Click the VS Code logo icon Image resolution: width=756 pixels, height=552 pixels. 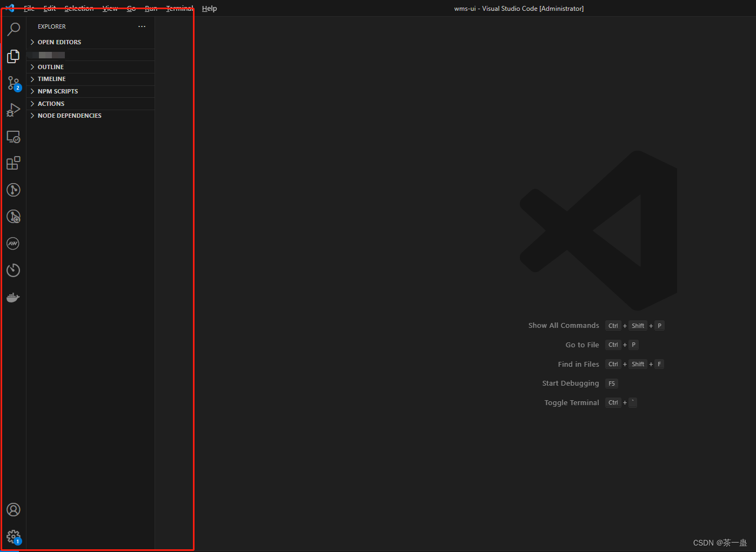click(10, 8)
